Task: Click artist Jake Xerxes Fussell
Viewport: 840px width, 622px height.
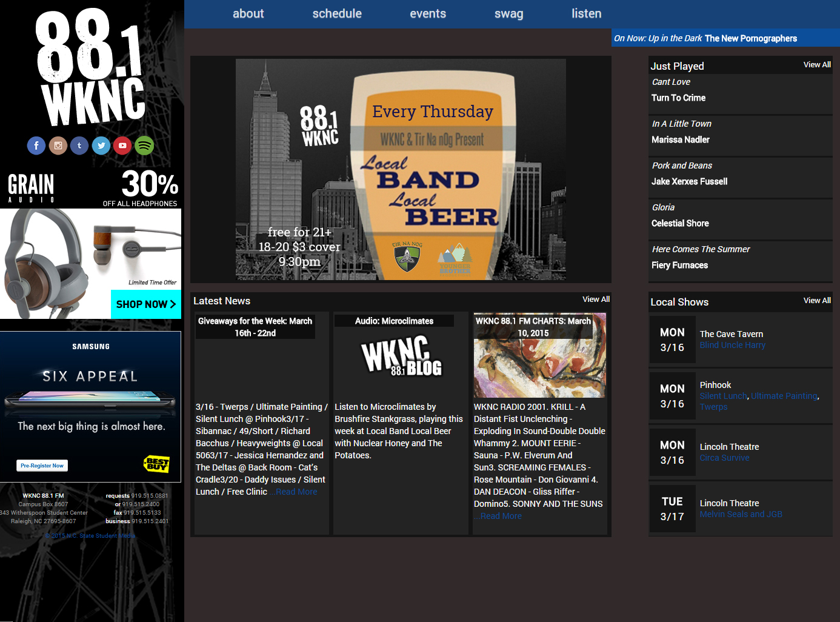Action: click(x=689, y=181)
